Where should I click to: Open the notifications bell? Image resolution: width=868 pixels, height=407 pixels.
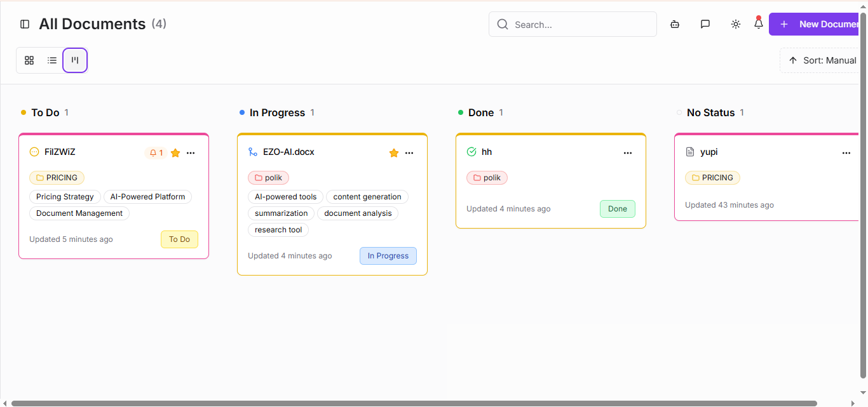tap(759, 24)
